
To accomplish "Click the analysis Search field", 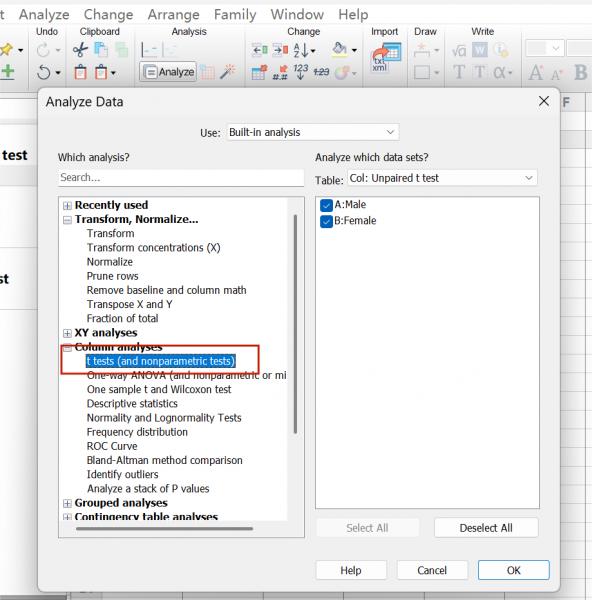I will pos(181,178).
